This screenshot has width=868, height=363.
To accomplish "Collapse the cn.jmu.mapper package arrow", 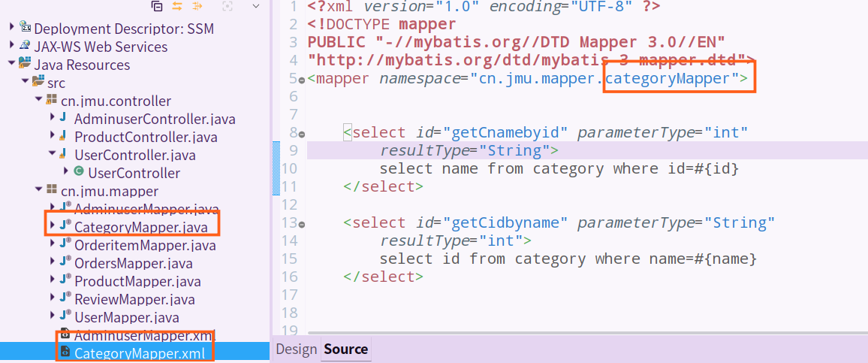I will tap(39, 190).
